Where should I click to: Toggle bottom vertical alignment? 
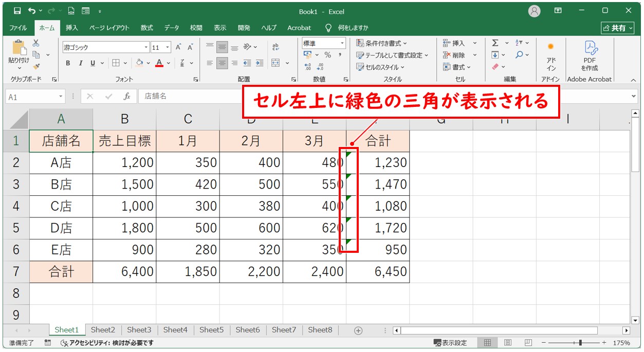tap(234, 47)
